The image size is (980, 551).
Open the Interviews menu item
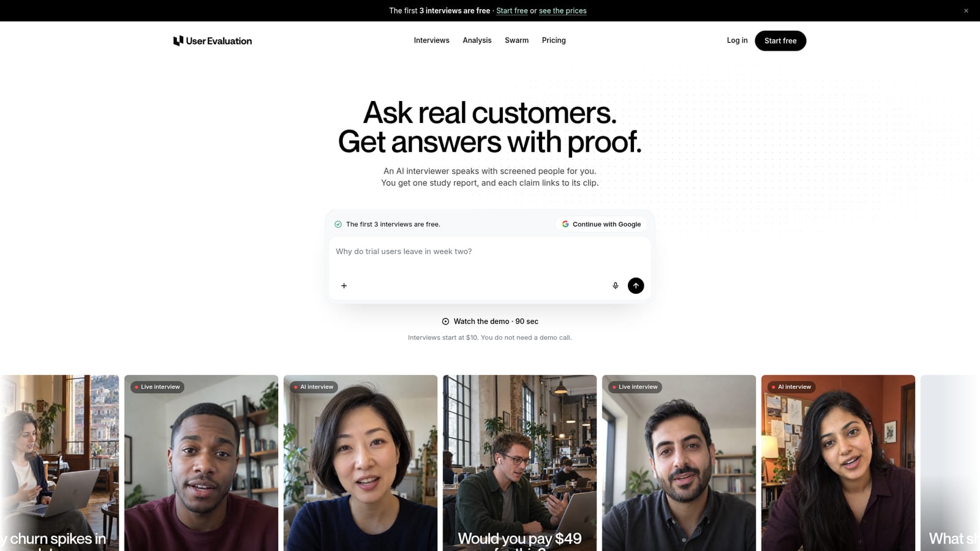coord(432,40)
